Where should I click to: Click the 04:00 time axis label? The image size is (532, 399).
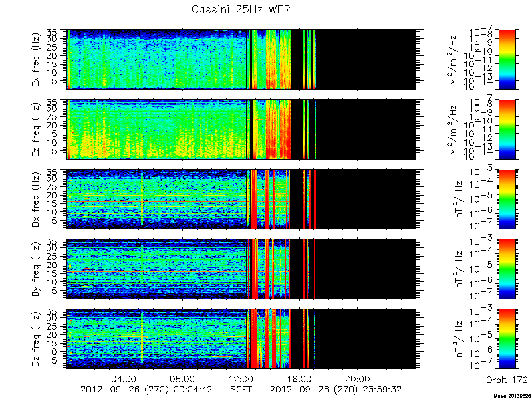(125, 378)
